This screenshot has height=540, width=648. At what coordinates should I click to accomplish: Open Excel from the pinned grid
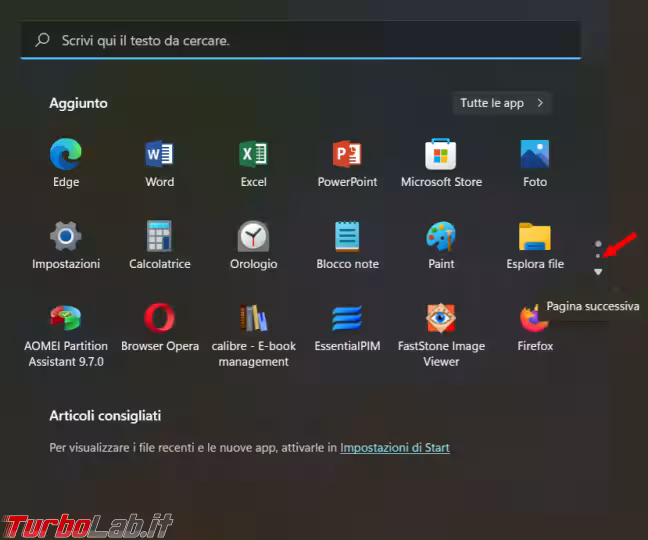click(x=253, y=163)
